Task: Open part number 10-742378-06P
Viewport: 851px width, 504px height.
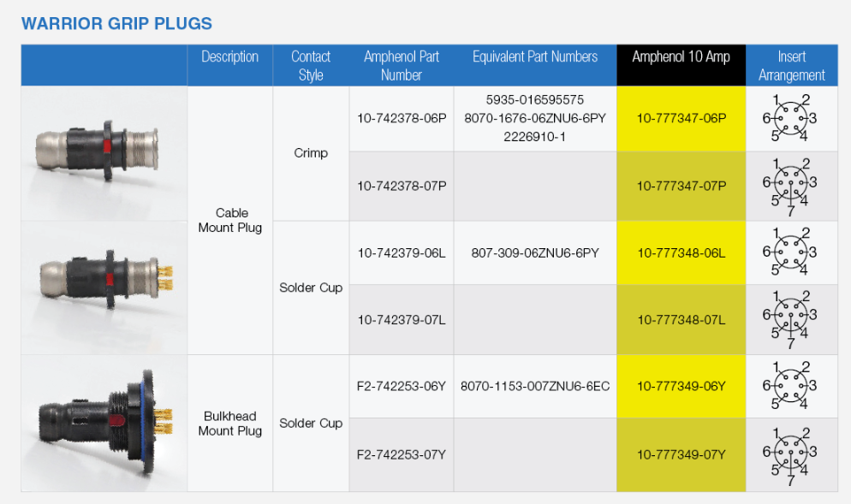Action: 402,119
